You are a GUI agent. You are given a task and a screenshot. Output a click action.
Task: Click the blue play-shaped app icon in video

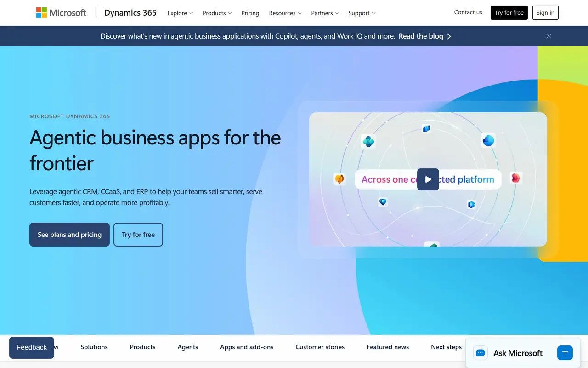pyautogui.click(x=471, y=204)
